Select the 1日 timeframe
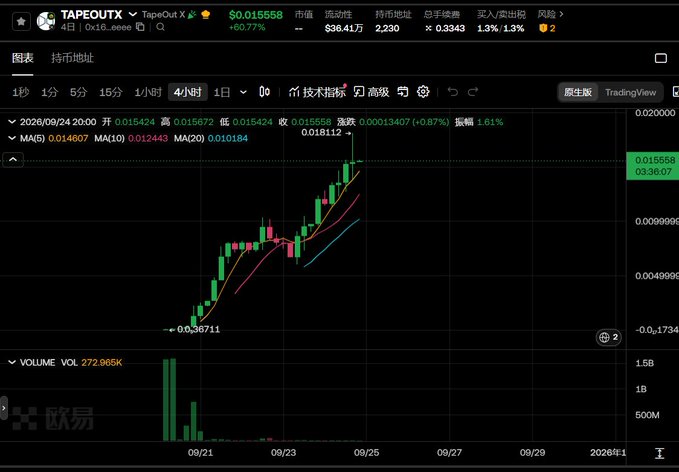 222,92
